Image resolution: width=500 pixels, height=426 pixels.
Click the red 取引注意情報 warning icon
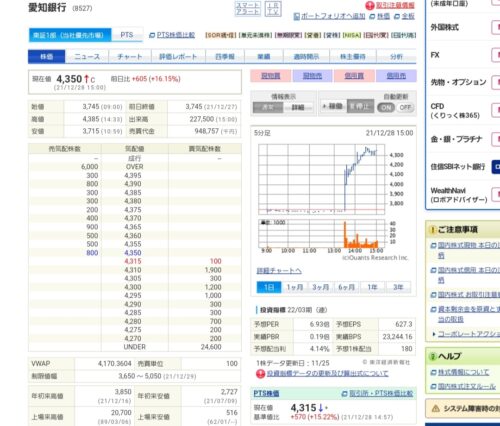coord(370,6)
